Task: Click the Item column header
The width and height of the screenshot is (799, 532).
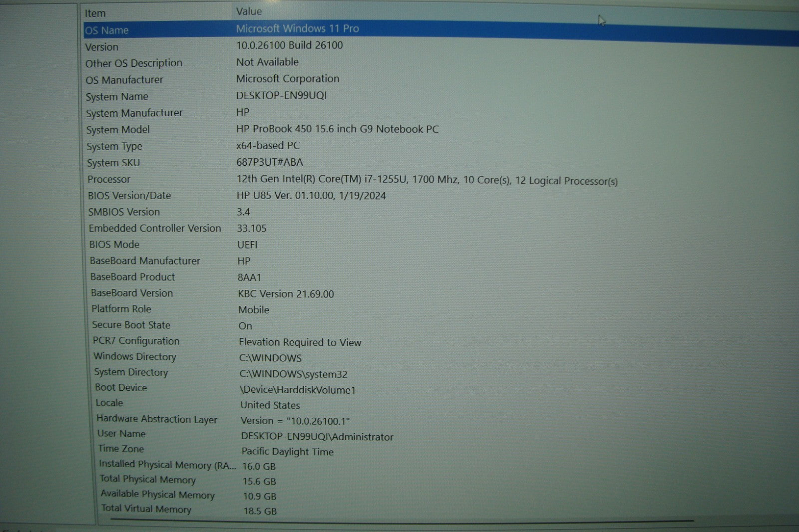Action: (x=95, y=13)
